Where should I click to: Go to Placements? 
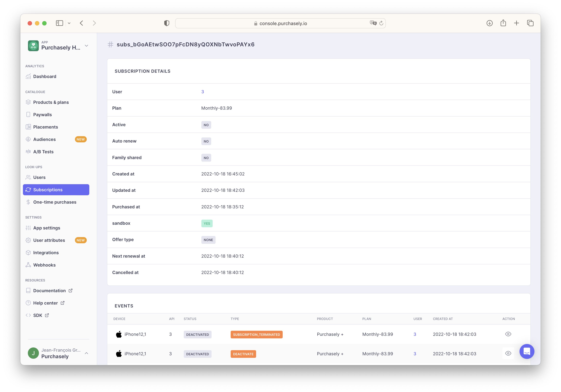45,127
